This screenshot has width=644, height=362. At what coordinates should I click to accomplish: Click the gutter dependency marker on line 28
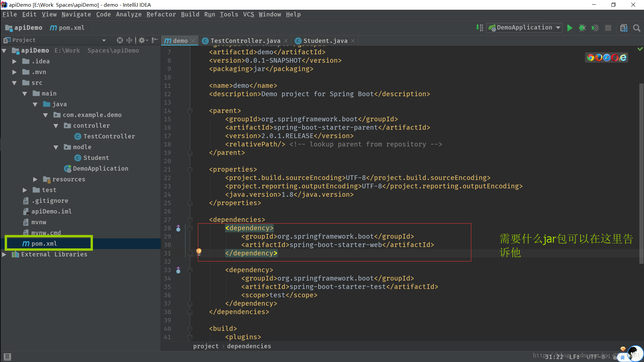[178, 228]
